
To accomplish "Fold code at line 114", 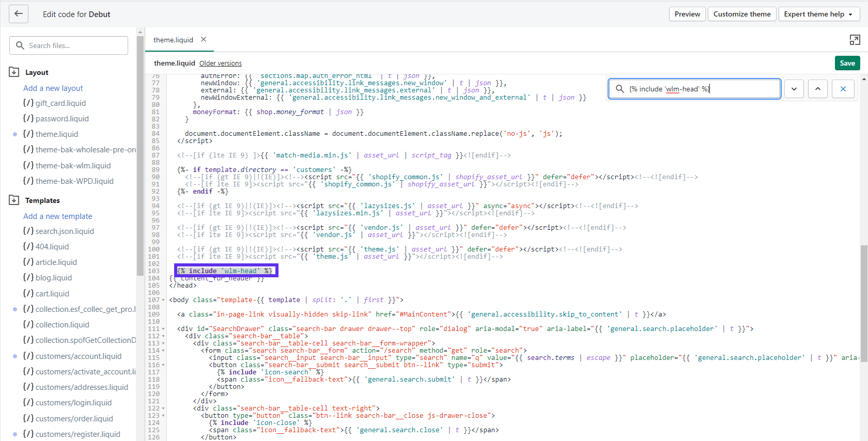I will point(163,351).
